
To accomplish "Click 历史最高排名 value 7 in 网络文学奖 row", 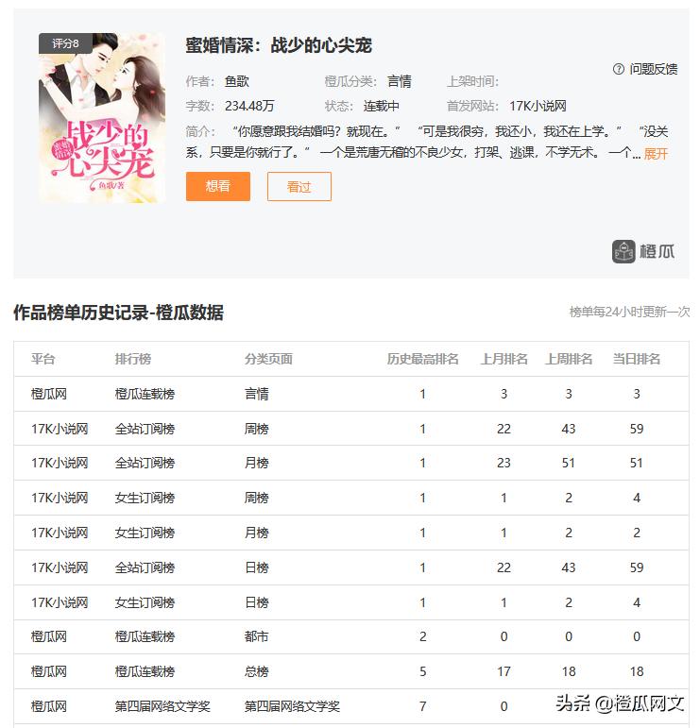I will click(422, 706).
